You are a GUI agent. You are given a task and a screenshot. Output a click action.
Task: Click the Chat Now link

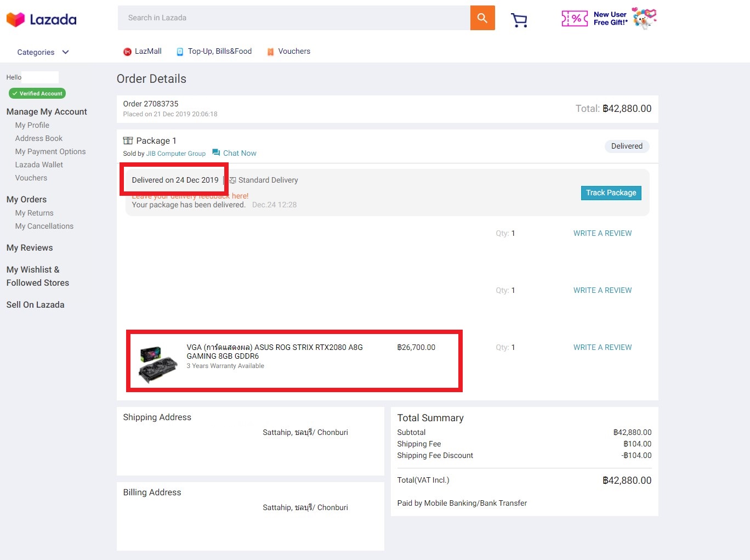point(240,153)
